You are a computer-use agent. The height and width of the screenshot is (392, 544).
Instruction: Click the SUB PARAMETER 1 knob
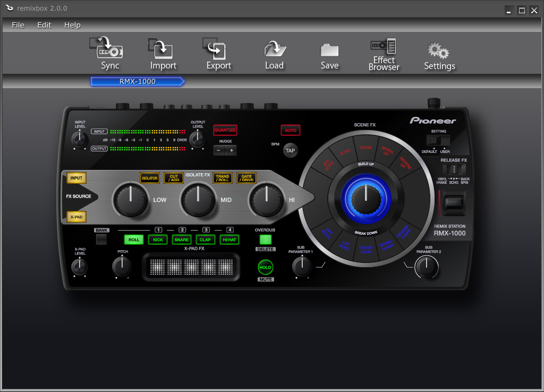tap(302, 267)
